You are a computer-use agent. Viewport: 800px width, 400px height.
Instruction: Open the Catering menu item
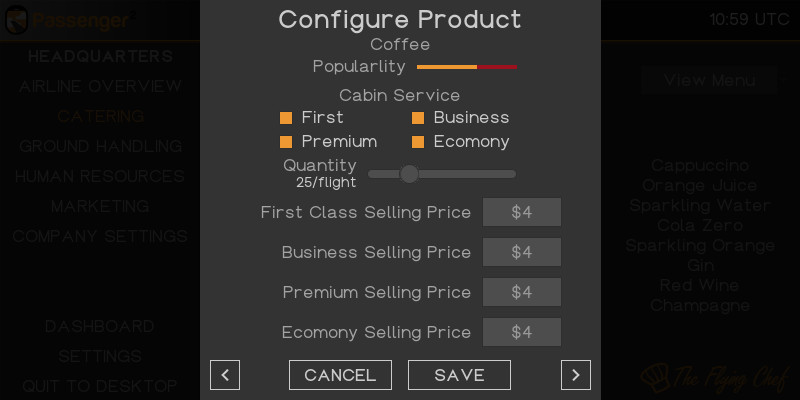click(100, 116)
